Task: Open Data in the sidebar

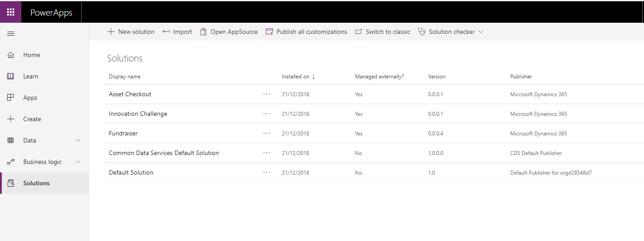Action: pyautogui.click(x=45, y=140)
